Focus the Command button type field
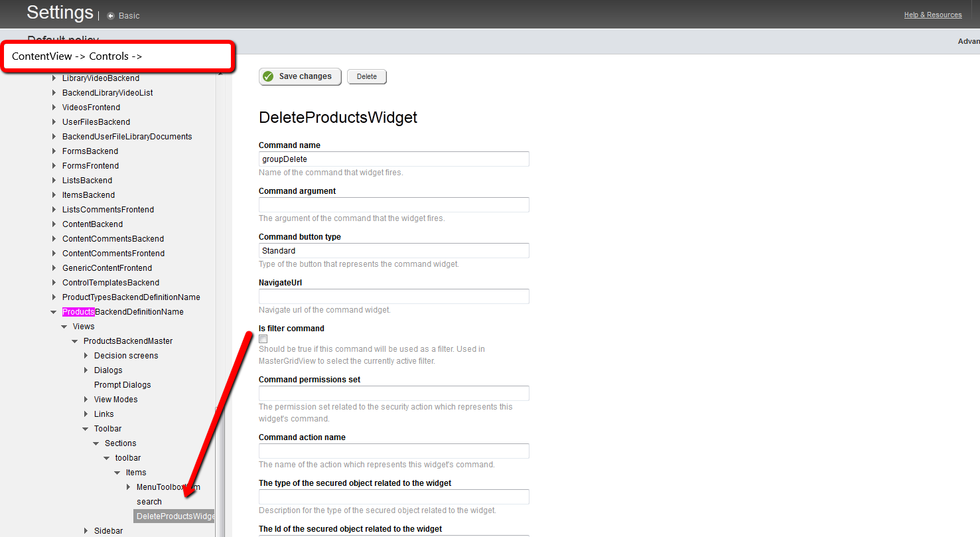This screenshot has width=980, height=537. [x=394, y=251]
